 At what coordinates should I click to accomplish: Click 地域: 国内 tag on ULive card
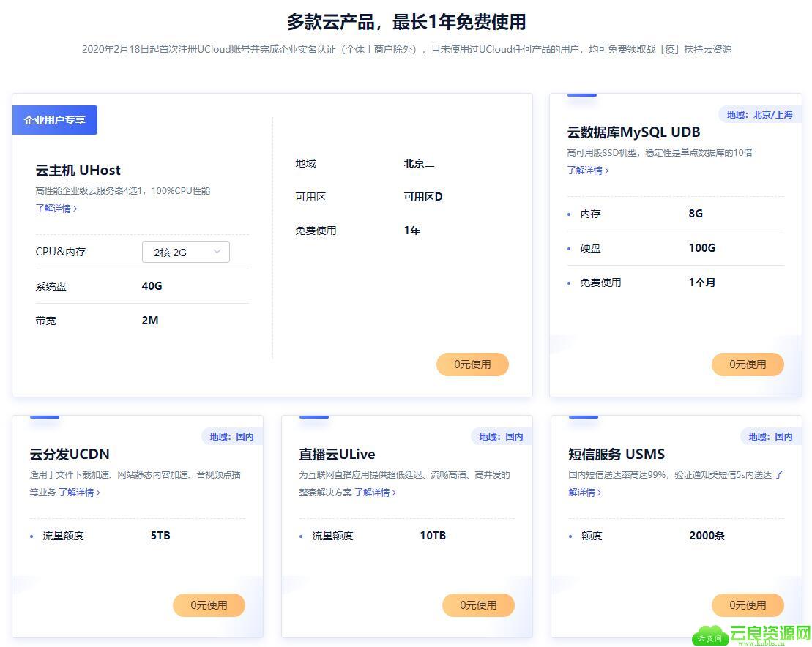[502, 437]
